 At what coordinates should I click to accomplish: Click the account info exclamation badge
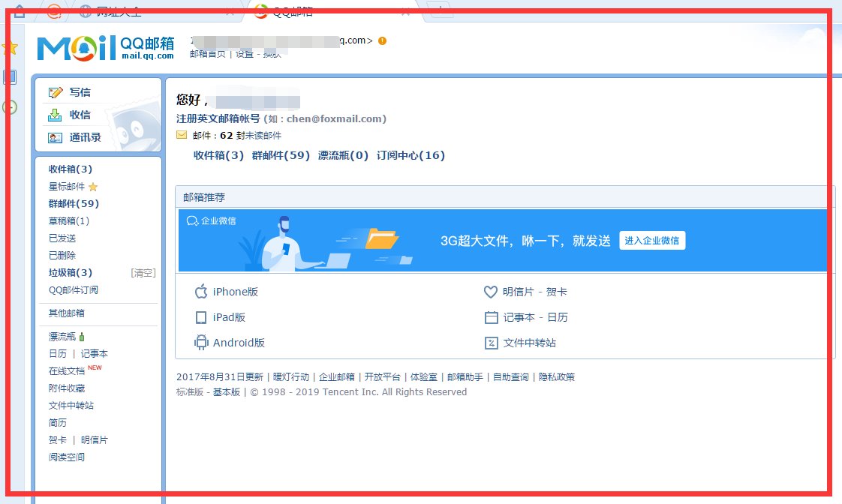tap(382, 41)
